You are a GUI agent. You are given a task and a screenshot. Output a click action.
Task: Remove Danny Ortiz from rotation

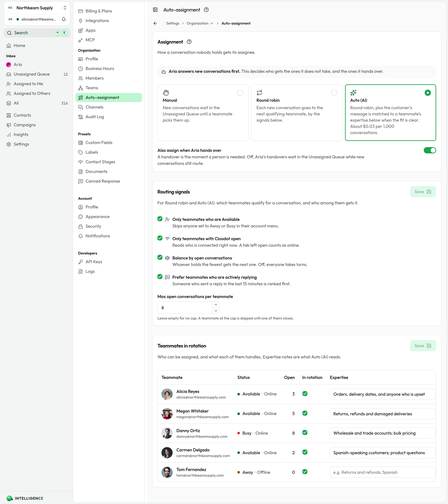pyautogui.click(x=305, y=432)
